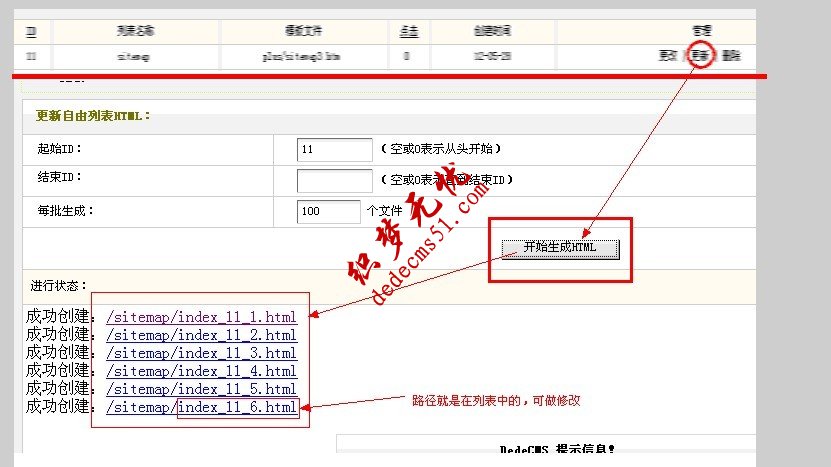Open the /sitemap/index_11_6.html link
Screen dimensions: 831x467
[x=201, y=407]
